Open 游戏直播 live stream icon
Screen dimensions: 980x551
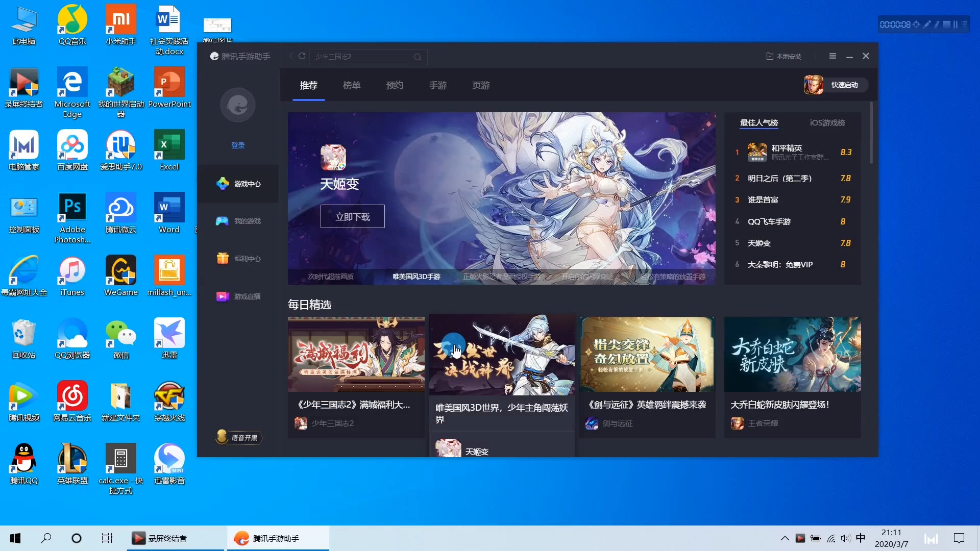pos(223,296)
